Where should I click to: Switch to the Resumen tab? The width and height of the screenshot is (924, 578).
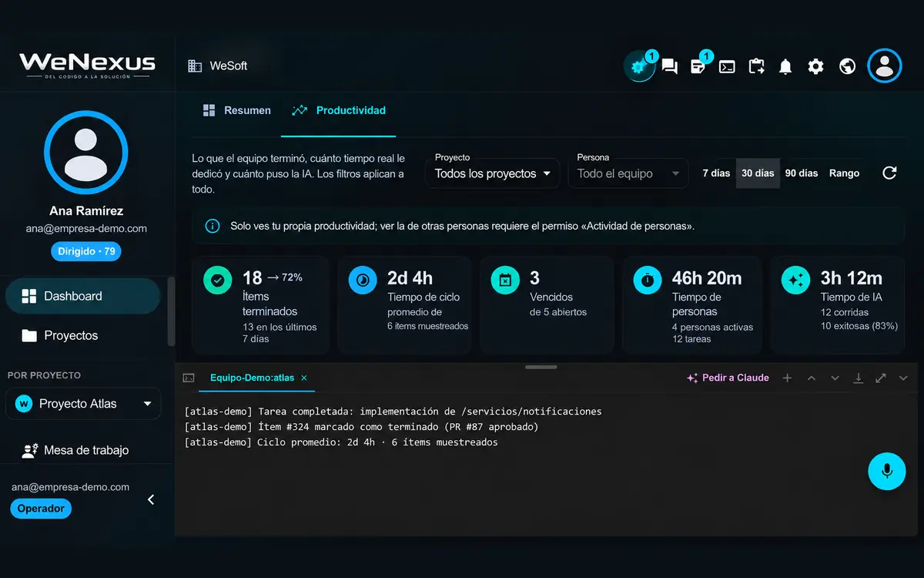236,110
